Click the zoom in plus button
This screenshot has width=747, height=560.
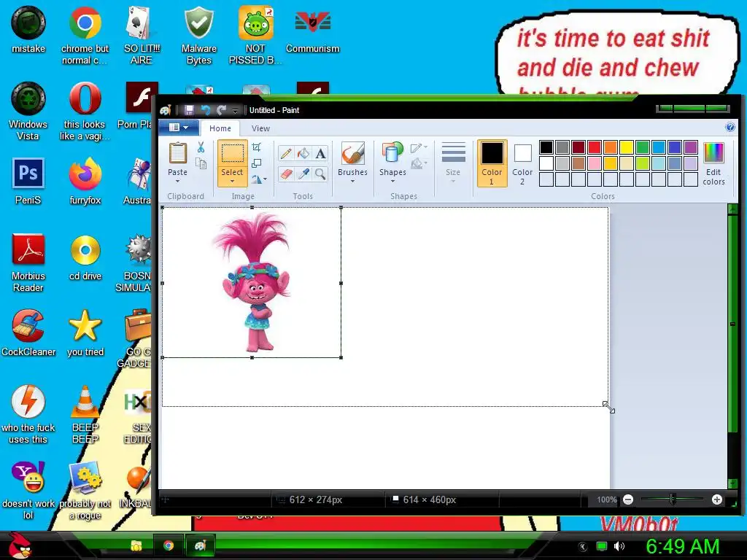tap(716, 499)
